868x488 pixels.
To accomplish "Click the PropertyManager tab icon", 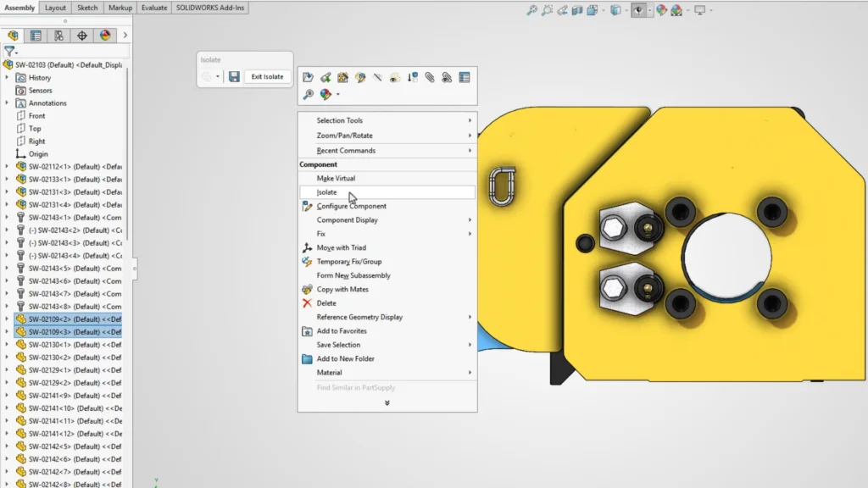I will (x=36, y=36).
